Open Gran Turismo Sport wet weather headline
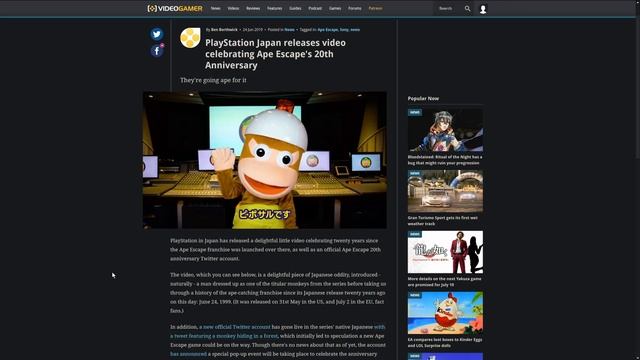Image resolution: width=640 pixels, height=360 pixels. click(442, 220)
